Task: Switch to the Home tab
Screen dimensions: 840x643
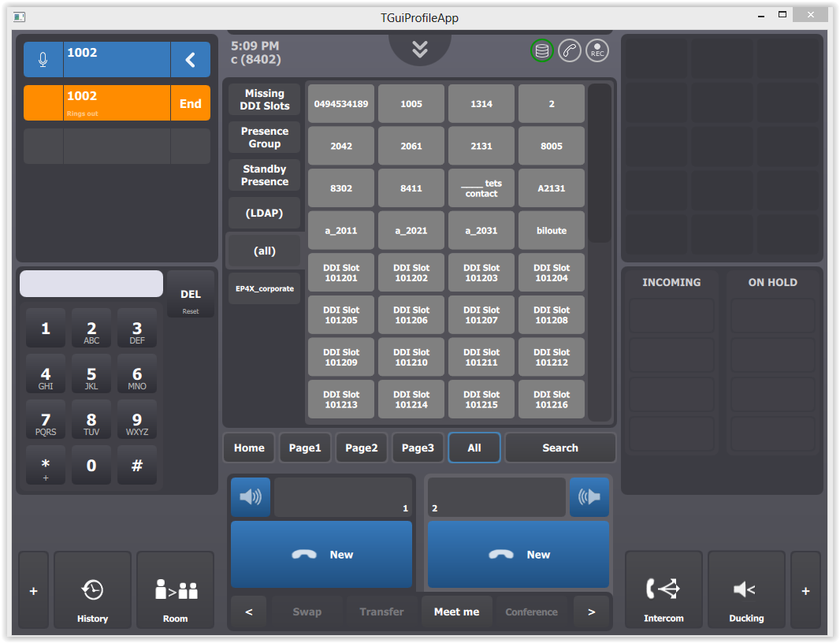Action: [249, 448]
